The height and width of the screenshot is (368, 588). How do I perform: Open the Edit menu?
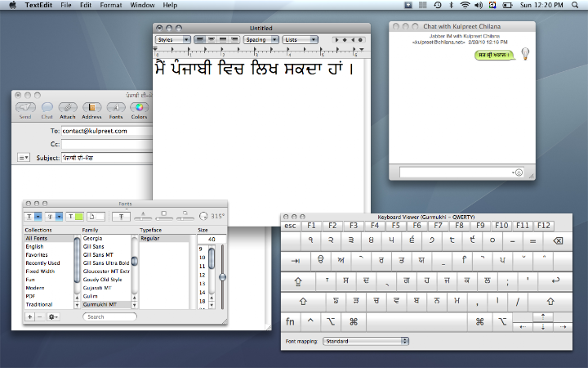(86, 5)
